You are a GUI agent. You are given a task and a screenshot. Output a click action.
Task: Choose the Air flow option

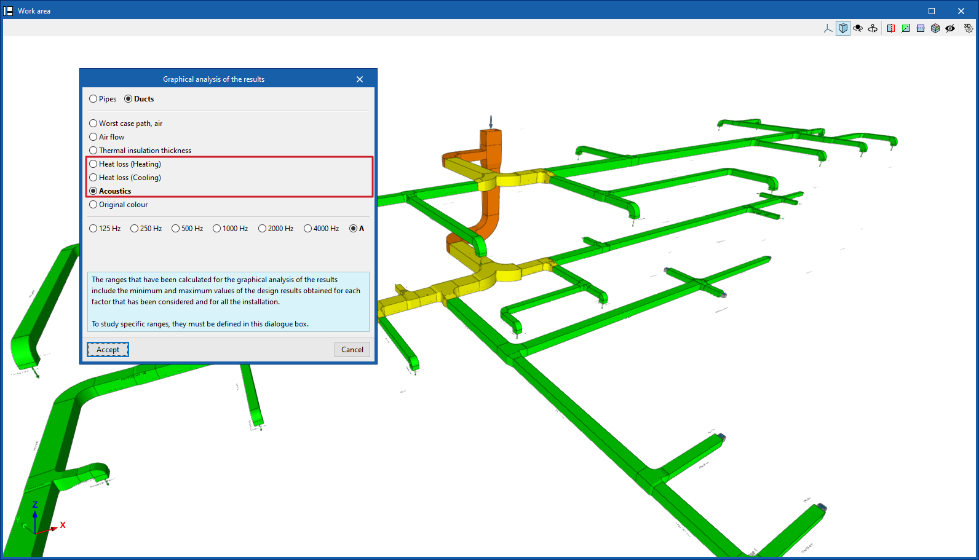click(x=107, y=137)
